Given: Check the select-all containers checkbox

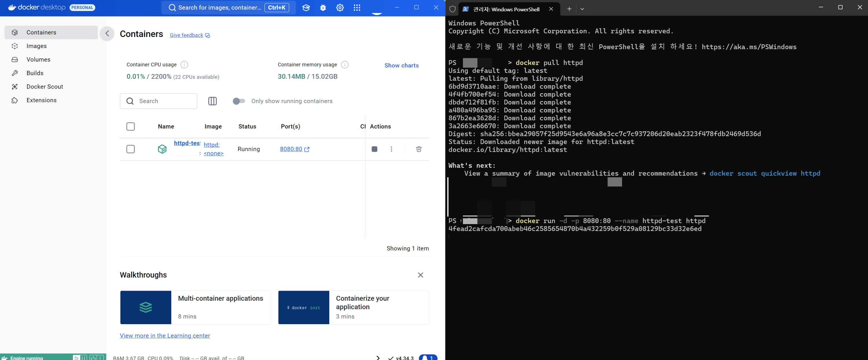Looking at the screenshot, I should [130, 126].
